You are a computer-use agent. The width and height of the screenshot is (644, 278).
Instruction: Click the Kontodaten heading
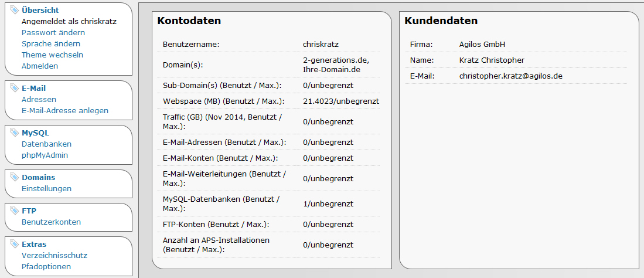(x=189, y=21)
